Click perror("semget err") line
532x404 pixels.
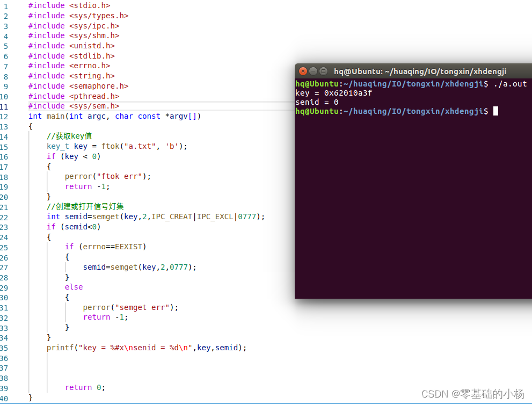[130, 307]
